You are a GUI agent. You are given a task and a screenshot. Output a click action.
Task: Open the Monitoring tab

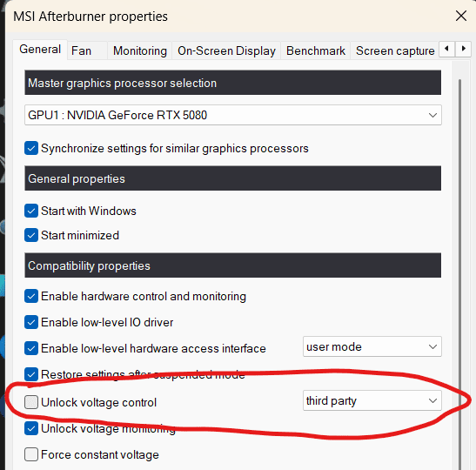click(139, 50)
